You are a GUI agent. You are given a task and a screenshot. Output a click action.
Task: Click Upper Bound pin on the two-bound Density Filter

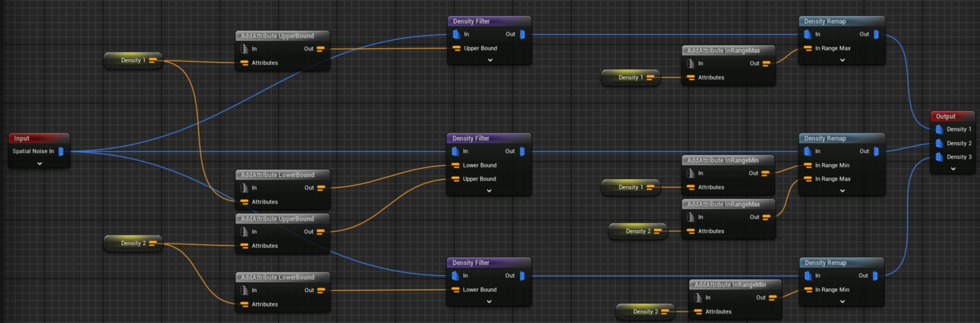coord(455,179)
